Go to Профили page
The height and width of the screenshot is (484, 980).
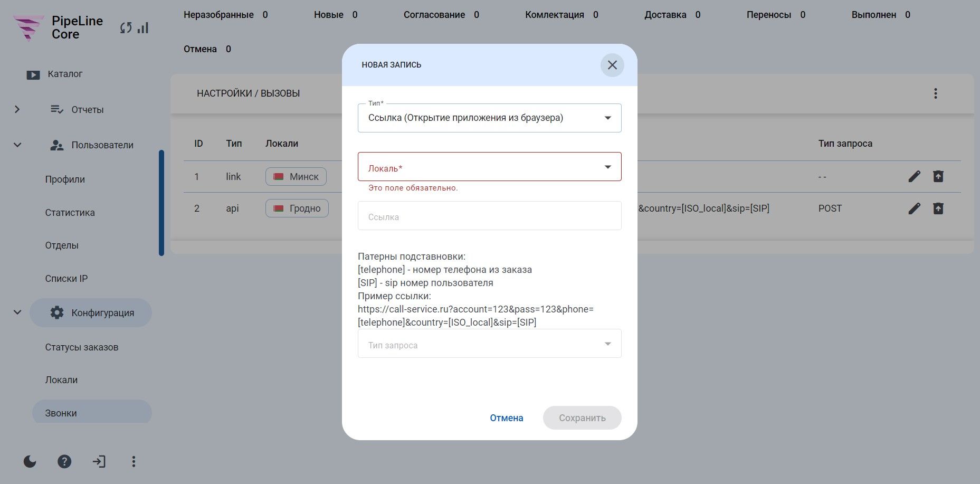coord(65,179)
